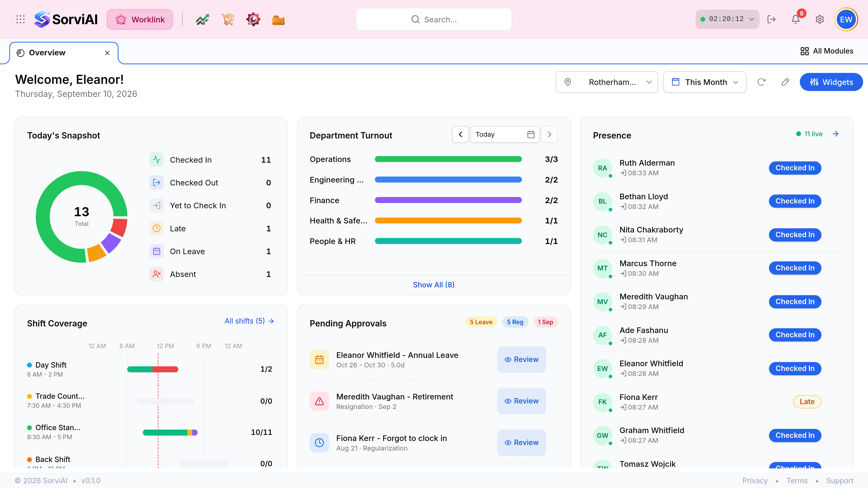Click the Operations turnout progress bar
The image size is (868, 488).
448,159
